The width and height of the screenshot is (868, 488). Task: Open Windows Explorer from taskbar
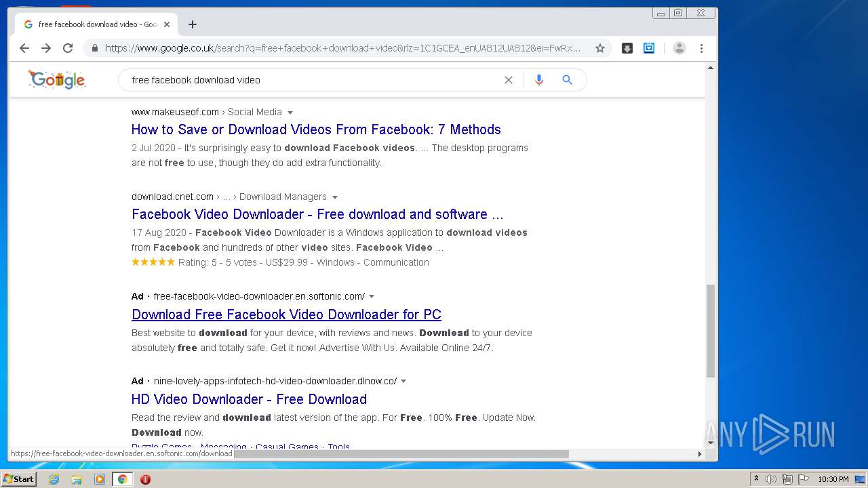coord(77,479)
